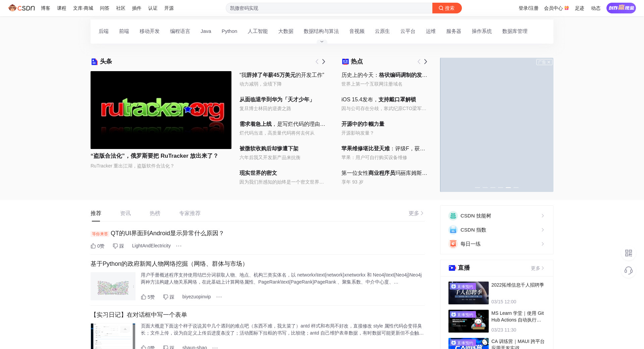Open 每日一练 from the sidebar

pos(496,244)
